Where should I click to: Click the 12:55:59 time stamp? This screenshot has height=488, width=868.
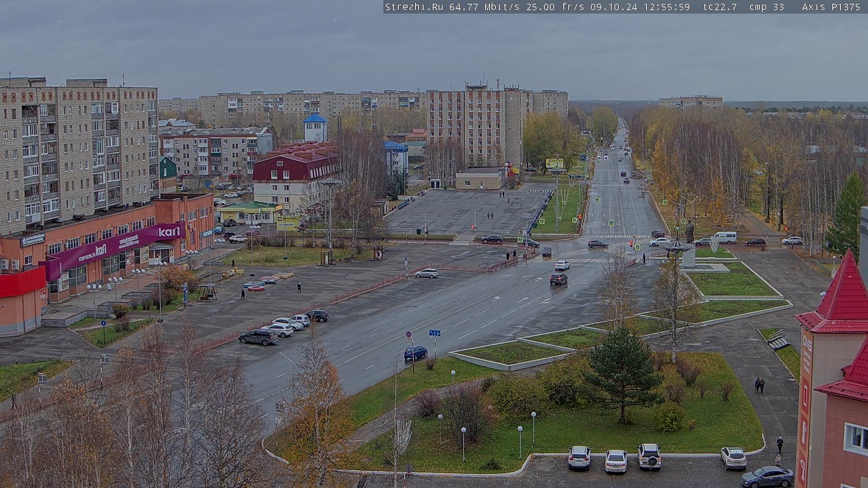pyautogui.click(x=667, y=7)
